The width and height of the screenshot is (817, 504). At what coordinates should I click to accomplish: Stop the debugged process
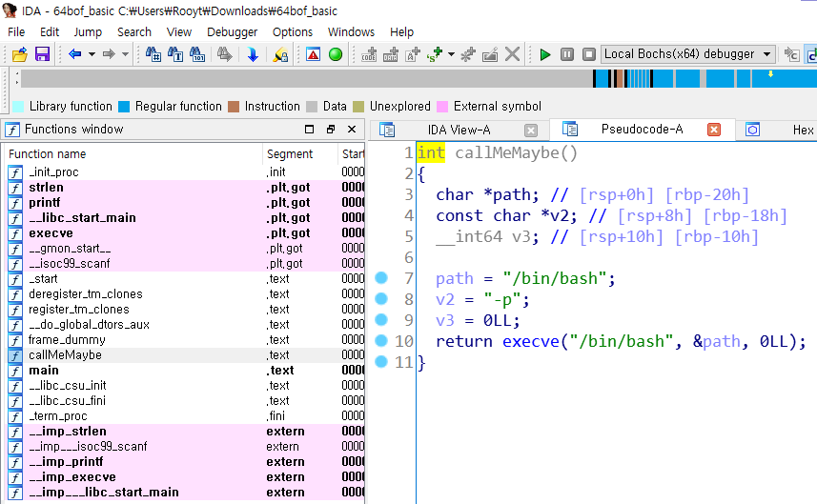[x=589, y=54]
